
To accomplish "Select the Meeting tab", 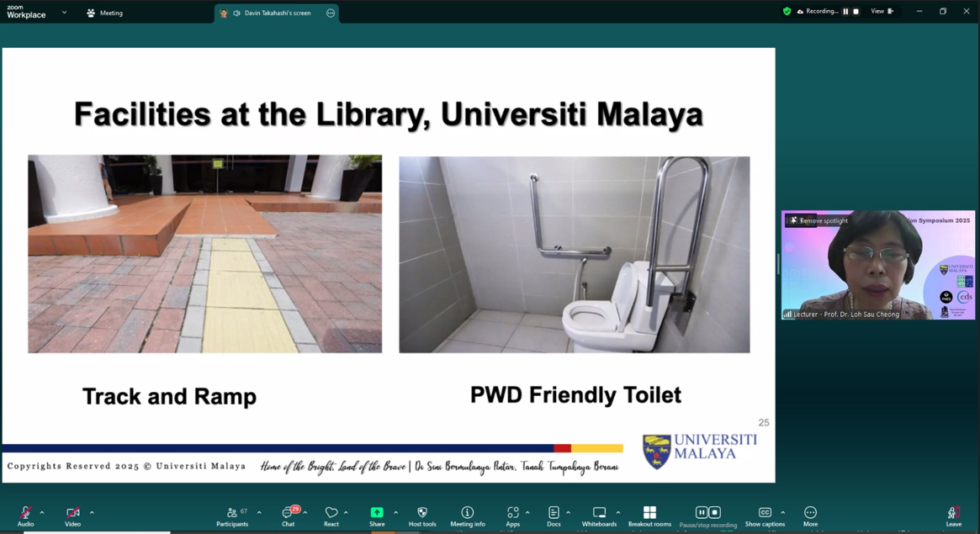I will 104,13.
